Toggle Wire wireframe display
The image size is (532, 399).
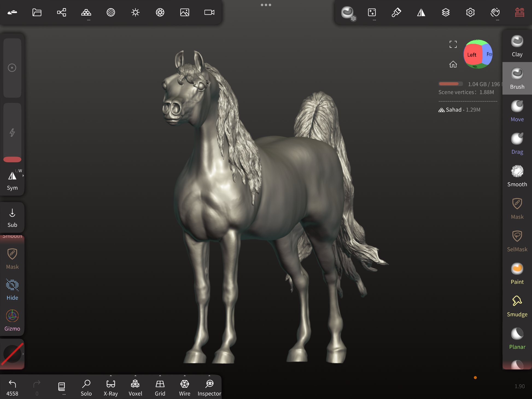coord(185,387)
